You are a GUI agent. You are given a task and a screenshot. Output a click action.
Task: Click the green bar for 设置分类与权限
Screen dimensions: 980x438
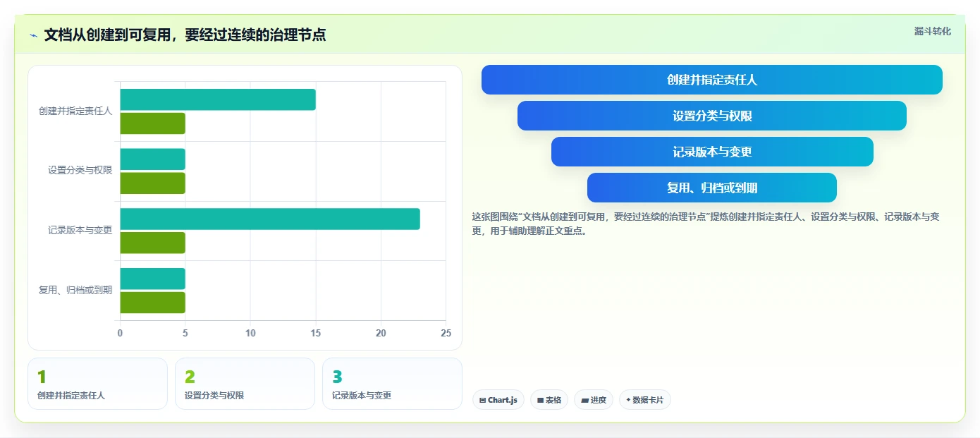click(153, 183)
